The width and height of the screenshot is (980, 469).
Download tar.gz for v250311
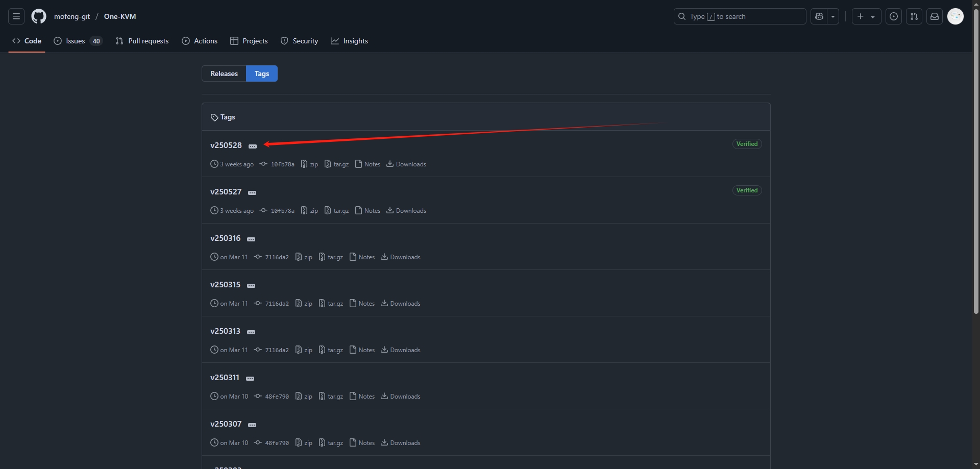click(x=331, y=397)
